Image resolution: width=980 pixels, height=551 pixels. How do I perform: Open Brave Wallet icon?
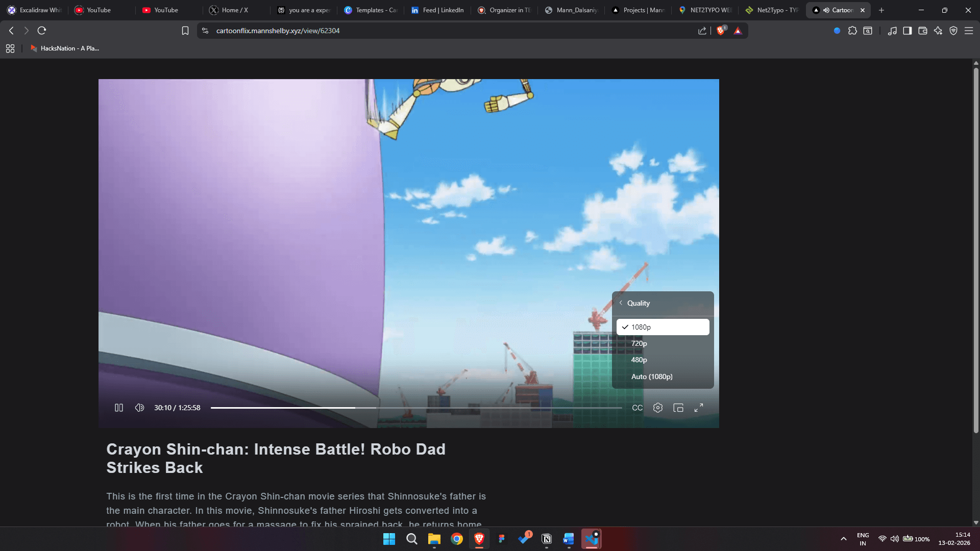click(923, 31)
